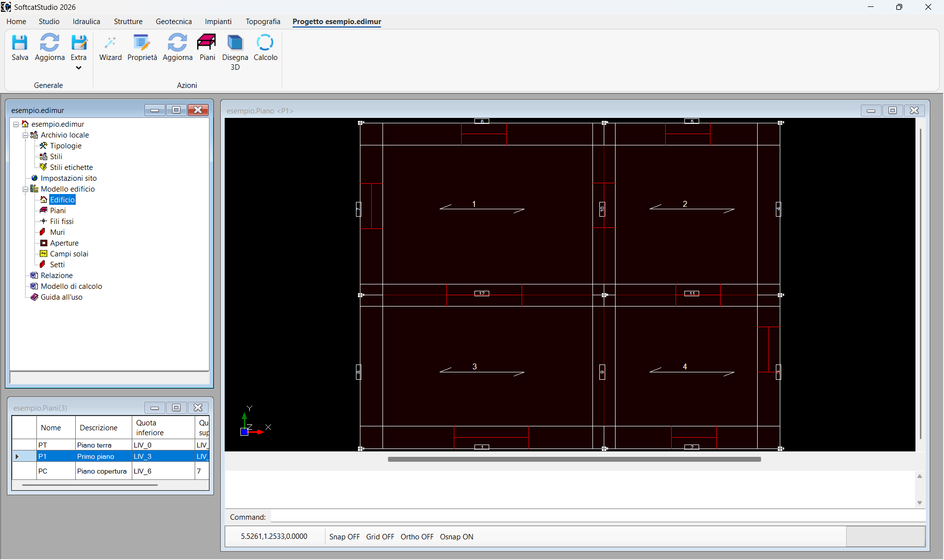
Task: Open Guida all'uso tree item
Action: (61, 297)
